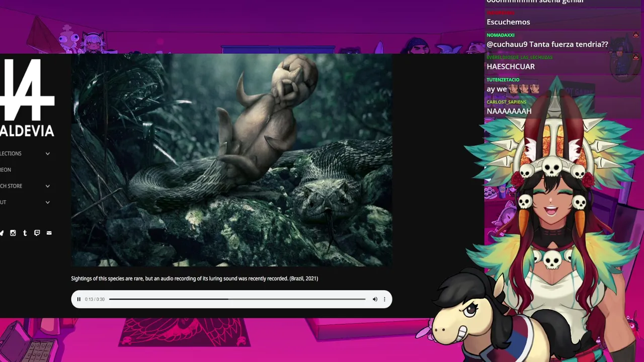Click the 'Sightings of this species' caption
Viewport: 644px width, 362px height.
pos(194,278)
